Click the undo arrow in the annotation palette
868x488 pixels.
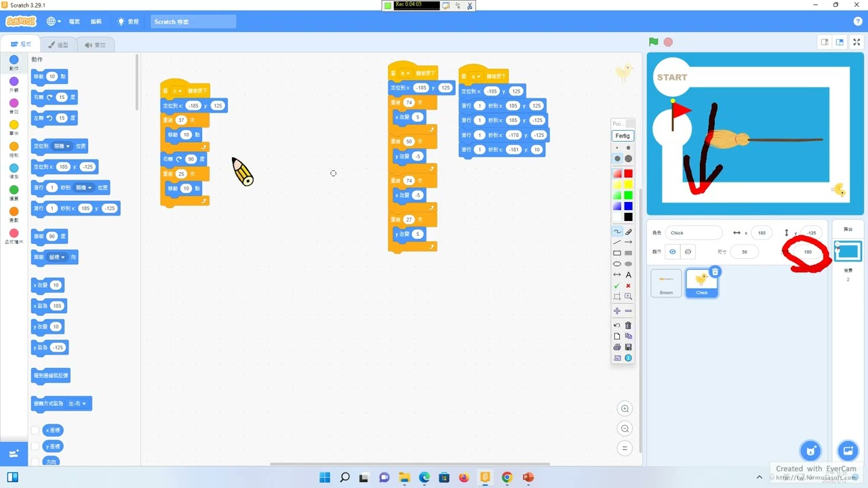617,325
